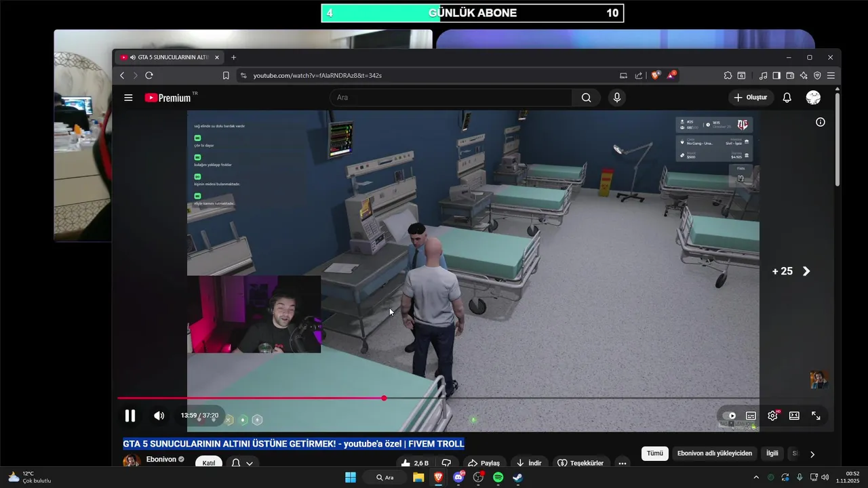This screenshot has width=868, height=488.
Task: Select 'Ebonivon adlı yükleyiciden' chip
Action: [x=715, y=453]
